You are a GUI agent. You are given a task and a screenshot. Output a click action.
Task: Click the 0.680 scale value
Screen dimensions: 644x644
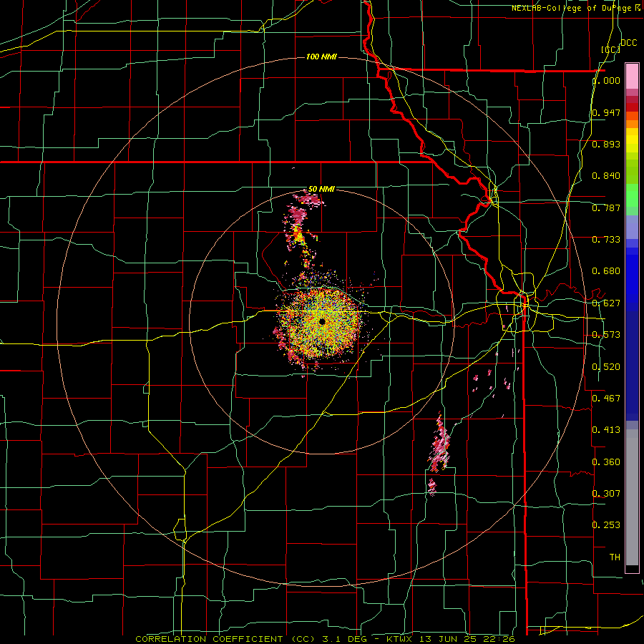(x=606, y=271)
